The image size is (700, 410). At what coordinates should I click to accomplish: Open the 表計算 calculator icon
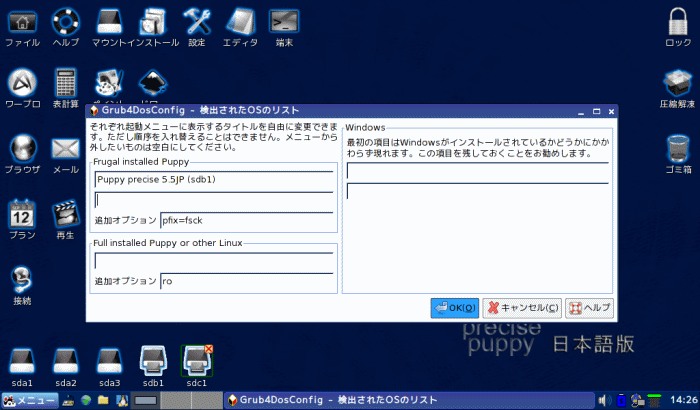pyautogui.click(x=66, y=83)
